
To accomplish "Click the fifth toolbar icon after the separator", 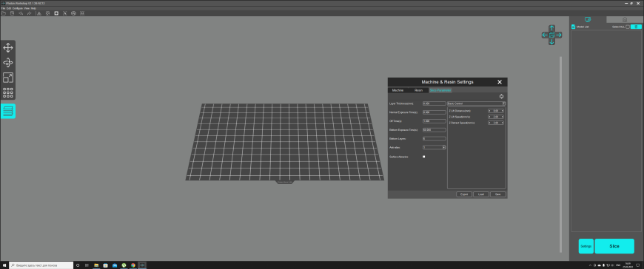I will pyautogui.click(x=39, y=13).
